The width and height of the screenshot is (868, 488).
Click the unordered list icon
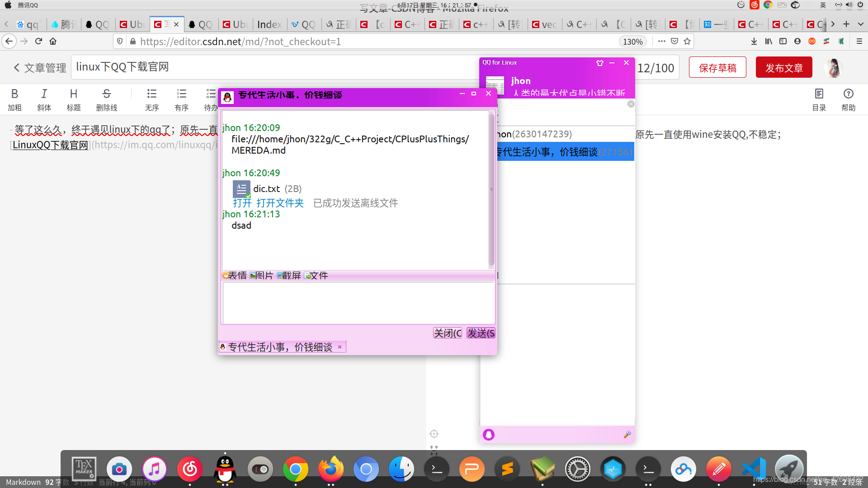pos(152,95)
